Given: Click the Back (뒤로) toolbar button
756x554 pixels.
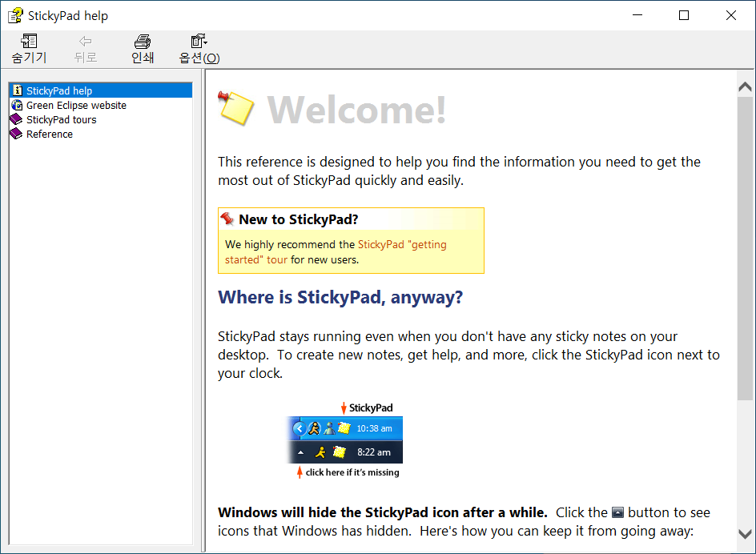Looking at the screenshot, I should [86, 49].
